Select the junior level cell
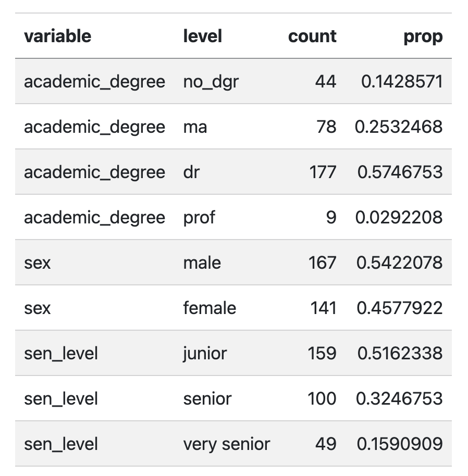468x476 pixels. 205,354
